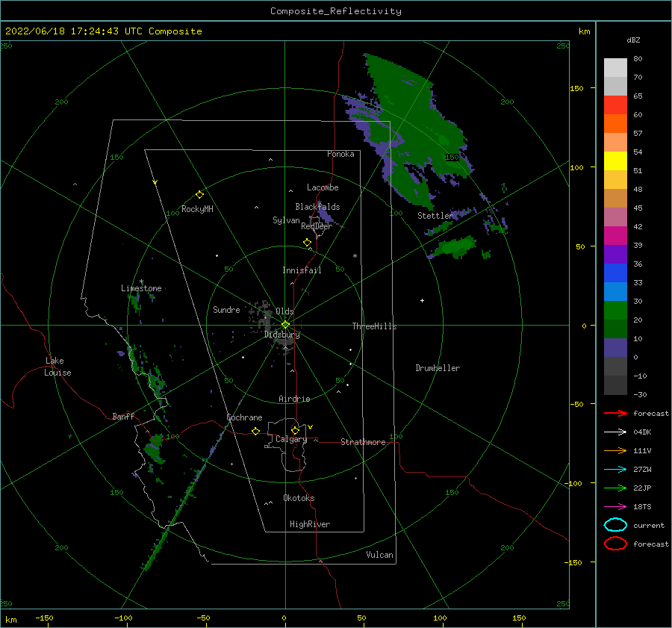This screenshot has width=672, height=628.
Task: Click the radar center marker at Olds
Action: pos(285,325)
